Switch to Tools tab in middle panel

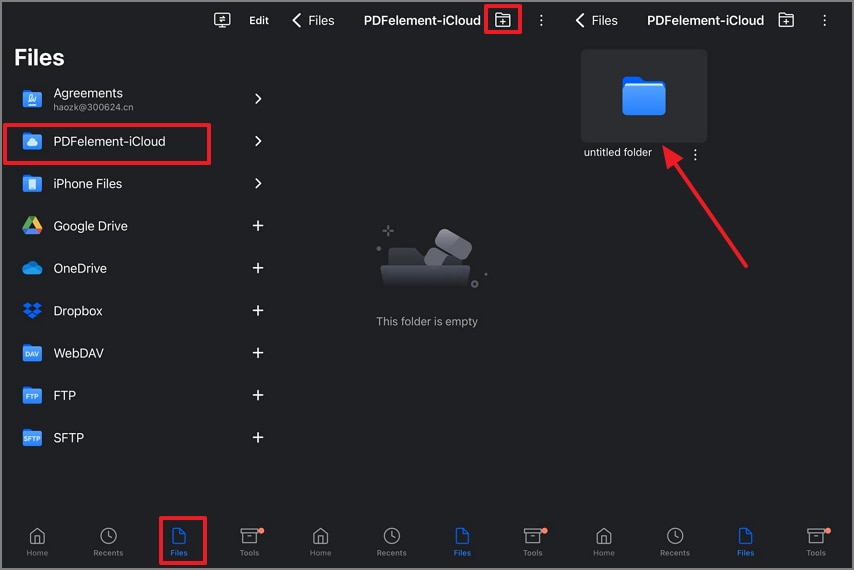pyautogui.click(x=533, y=542)
